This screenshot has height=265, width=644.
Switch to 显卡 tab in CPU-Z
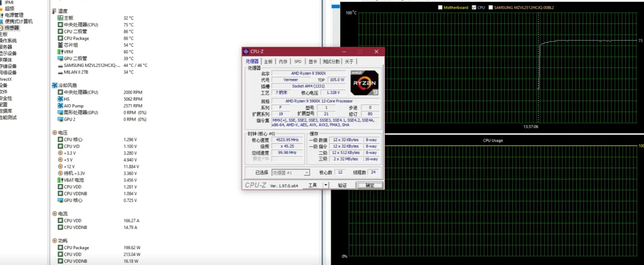click(x=312, y=61)
